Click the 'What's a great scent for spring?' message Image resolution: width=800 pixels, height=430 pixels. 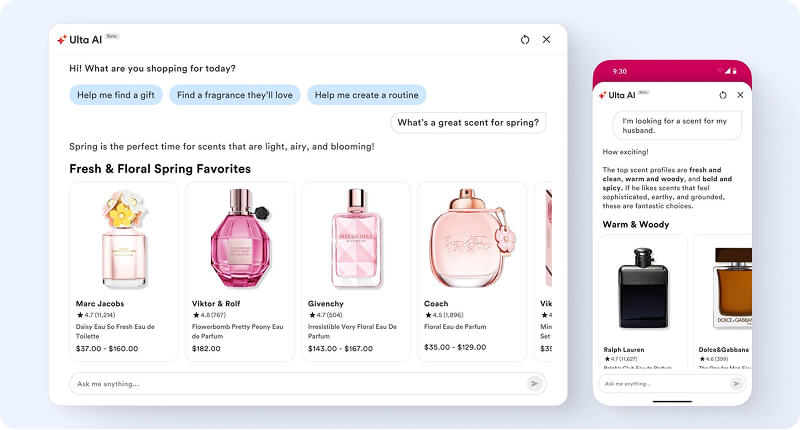468,122
